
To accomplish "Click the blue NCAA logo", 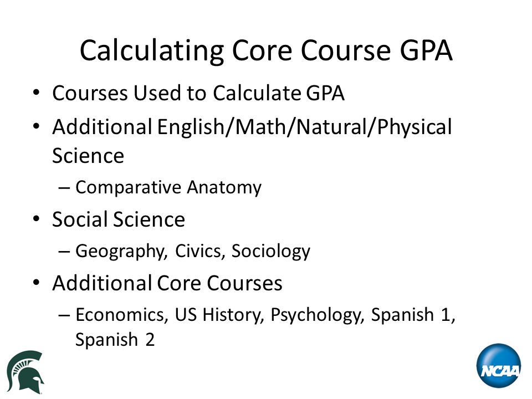I will pos(498,366).
